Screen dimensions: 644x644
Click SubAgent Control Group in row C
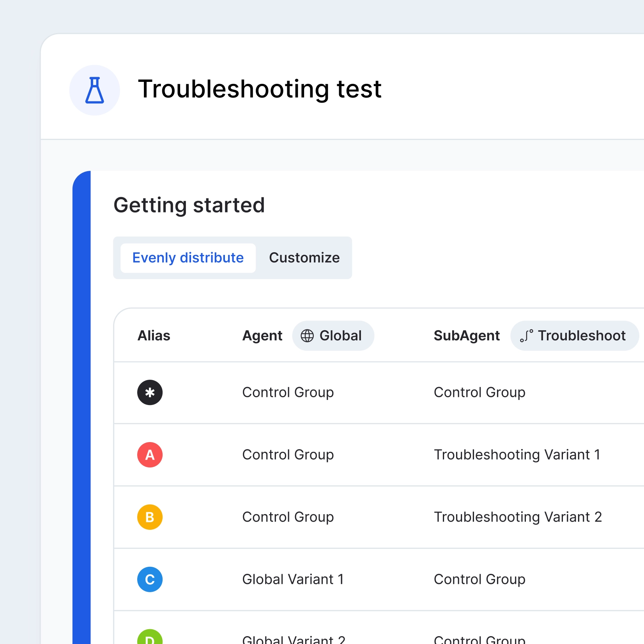479,580
